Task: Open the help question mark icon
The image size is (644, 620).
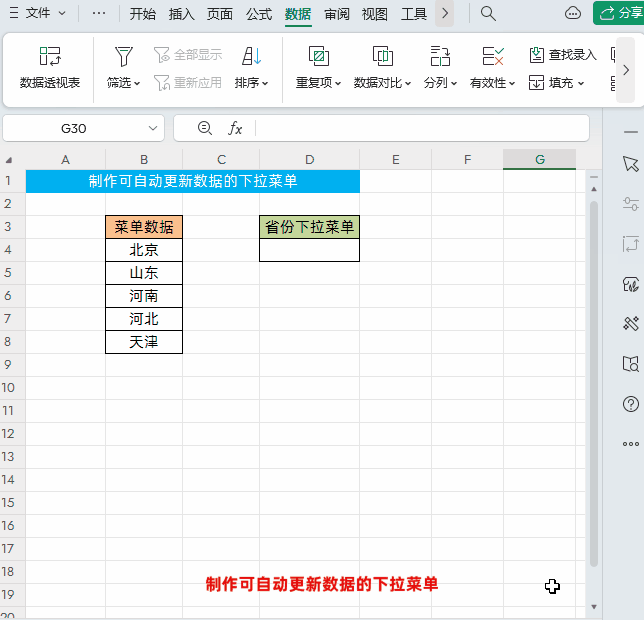Action: tap(630, 404)
